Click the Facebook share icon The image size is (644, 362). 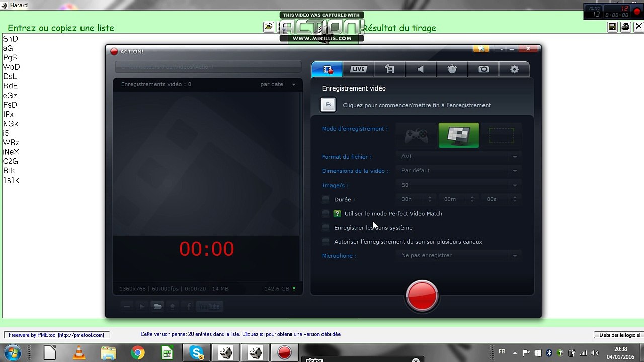pyautogui.click(x=189, y=306)
